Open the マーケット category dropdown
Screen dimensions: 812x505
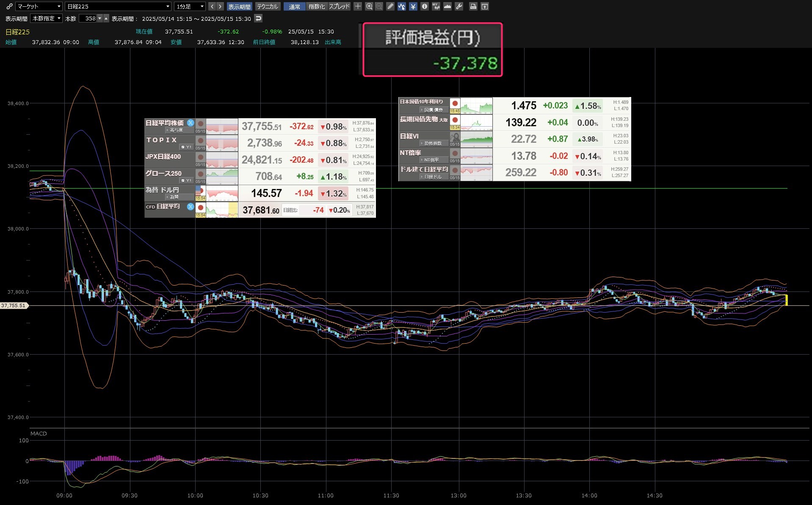click(x=39, y=6)
